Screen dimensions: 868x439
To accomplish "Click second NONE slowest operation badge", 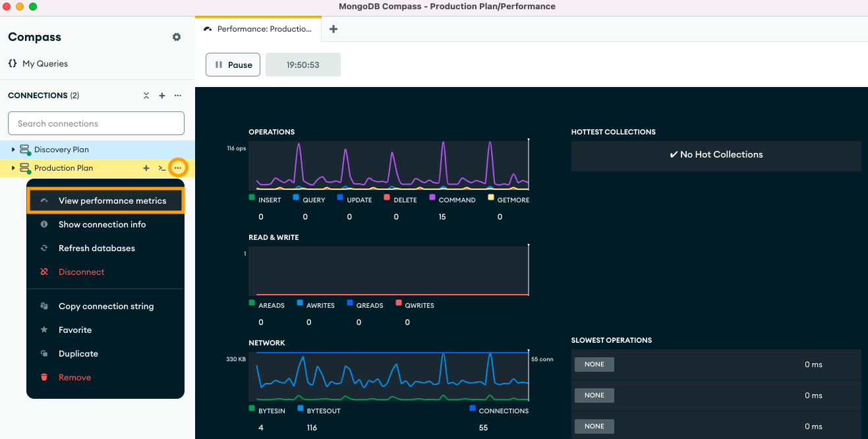I will click(594, 395).
